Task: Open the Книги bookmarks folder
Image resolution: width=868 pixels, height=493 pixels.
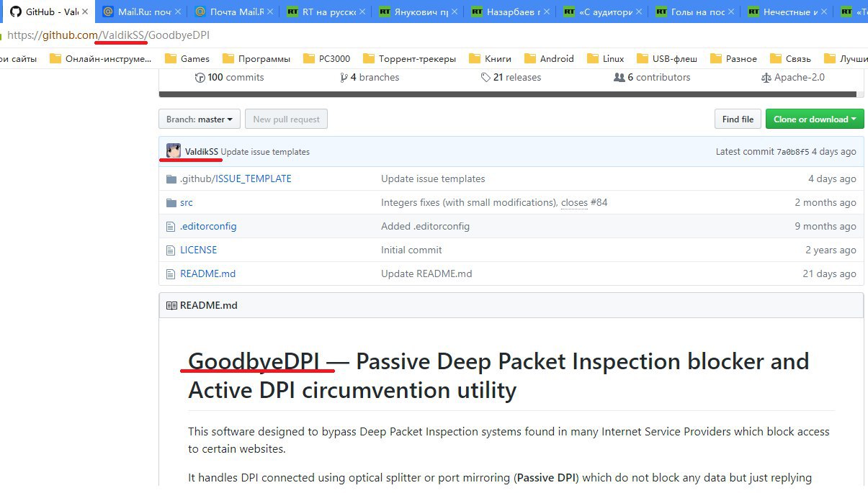Action: (x=490, y=59)
